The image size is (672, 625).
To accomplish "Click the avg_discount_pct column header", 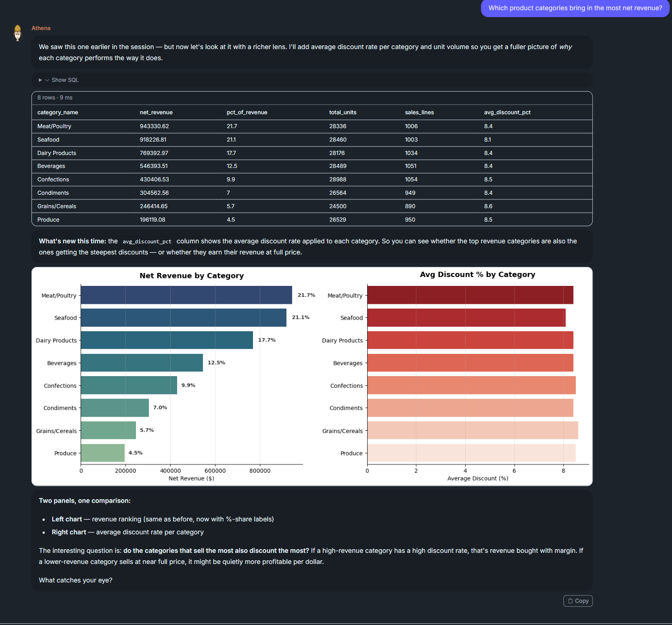I will click(x=507, y=112).
